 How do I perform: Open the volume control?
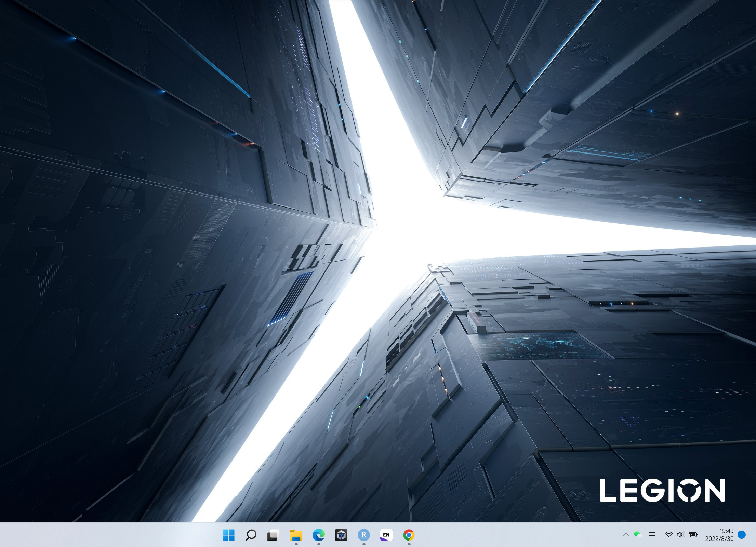pos(680,535)
